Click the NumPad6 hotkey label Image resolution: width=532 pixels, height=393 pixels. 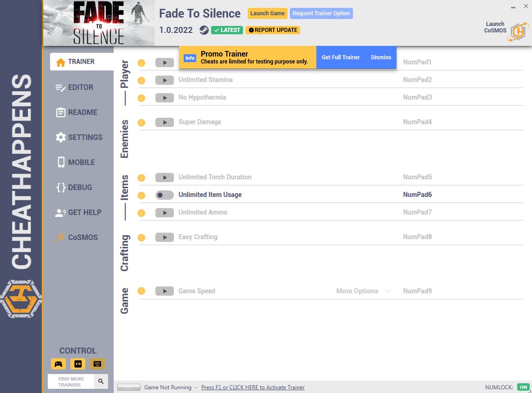[417, 195]
